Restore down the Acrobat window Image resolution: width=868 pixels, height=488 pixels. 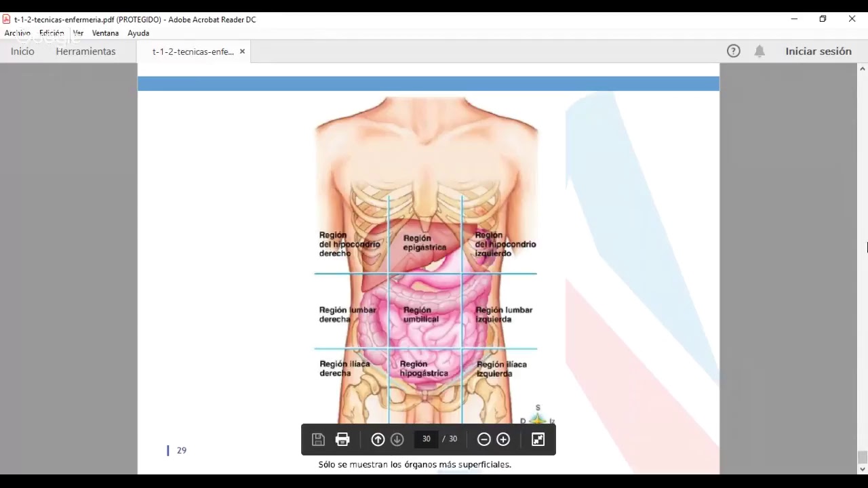[x=823, y=19]
